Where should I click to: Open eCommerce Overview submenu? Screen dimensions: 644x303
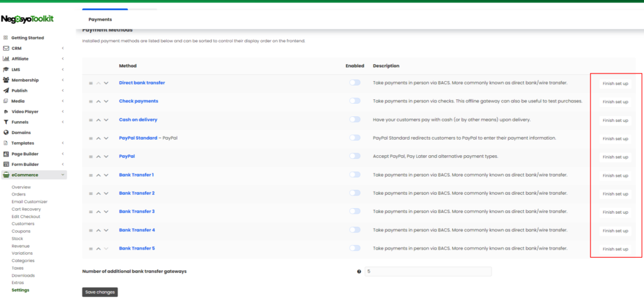coord(21,187)
